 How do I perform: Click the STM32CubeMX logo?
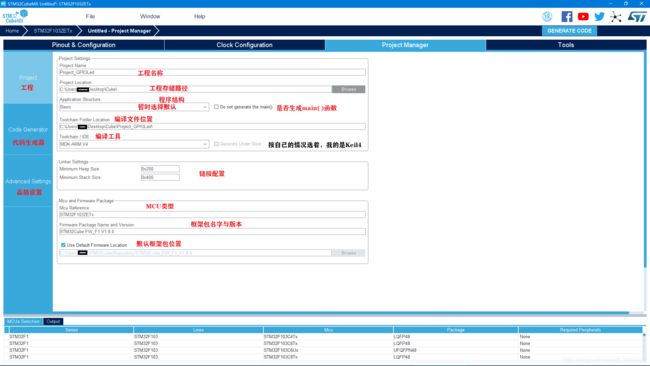(x=15, y=17)
